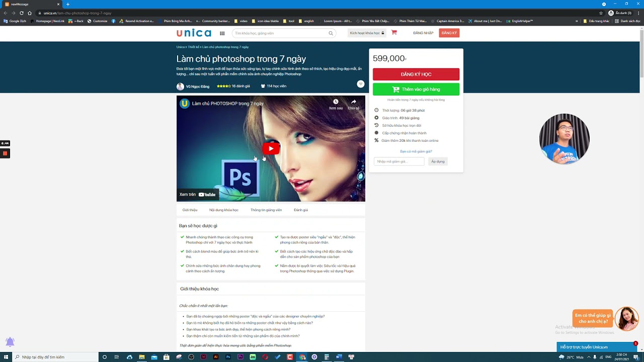Click the Unica channel avatar on video
Screen dimensions: 644x362
coord(185,104)
